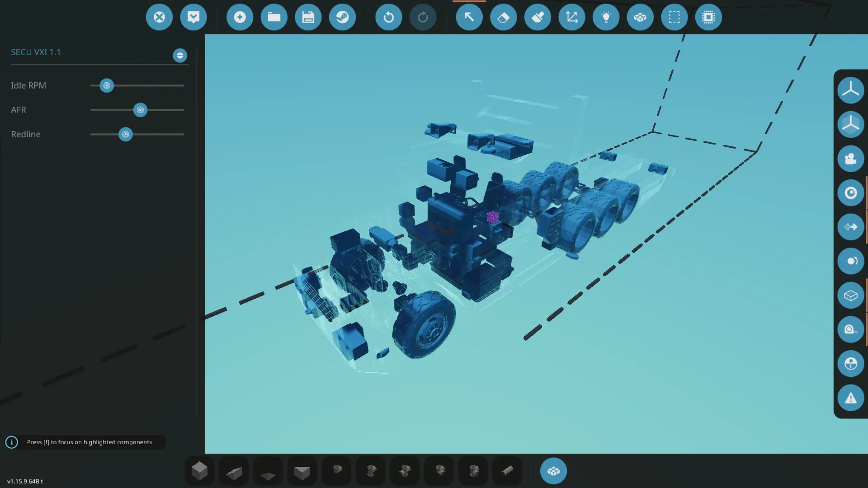
Task: Toggle mirror mode double-arrow icon
Action: (x=850, y=227)
